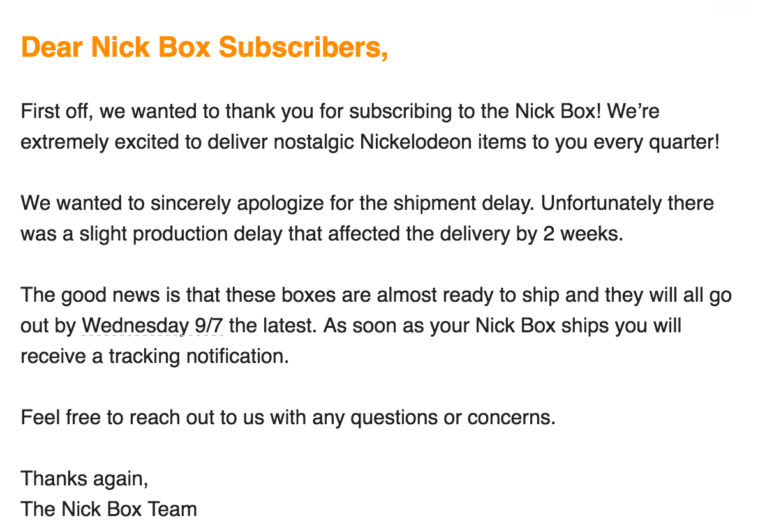Click the words "the latest" after the date
The width and height of the screenshot is (758, 532).
[x=272, y=326]
